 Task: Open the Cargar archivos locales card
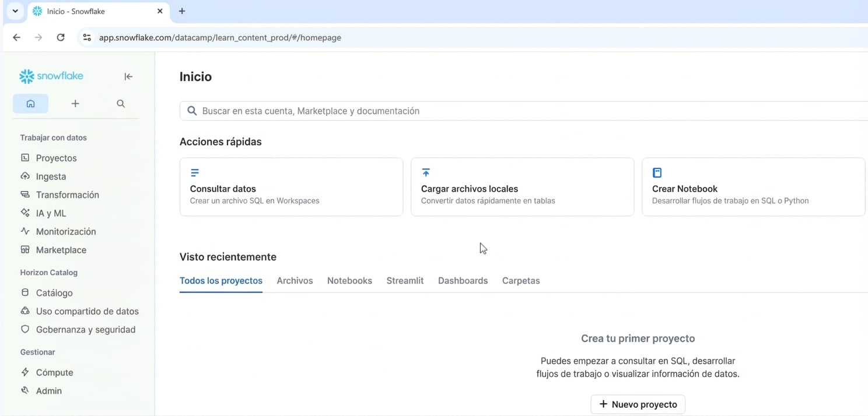pyautogui.click(x=522, y=187)
